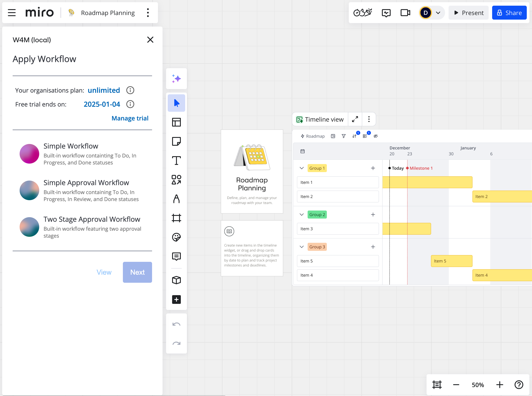Image resolution: width=532 pixels, height=396 pixels.
Task: Toggle the filter icon in Timeline view
Action: coord(344,136)
